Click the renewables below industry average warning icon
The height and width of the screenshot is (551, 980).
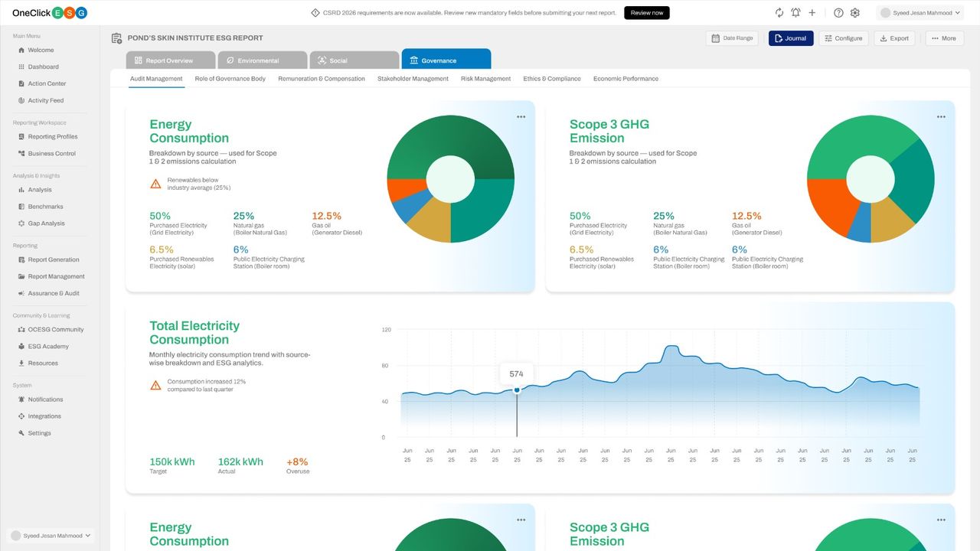coord(155,184)
